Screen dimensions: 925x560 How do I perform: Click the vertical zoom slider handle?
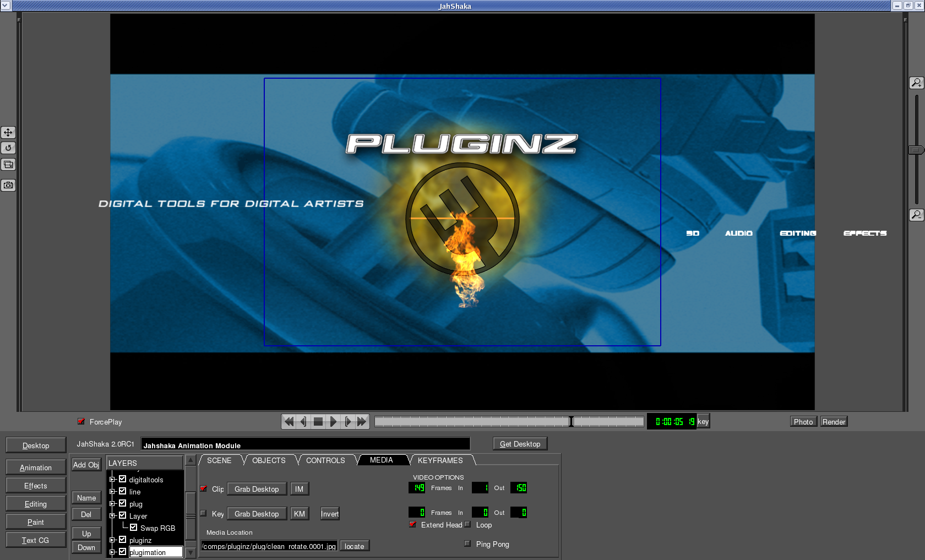click(916, 150)
